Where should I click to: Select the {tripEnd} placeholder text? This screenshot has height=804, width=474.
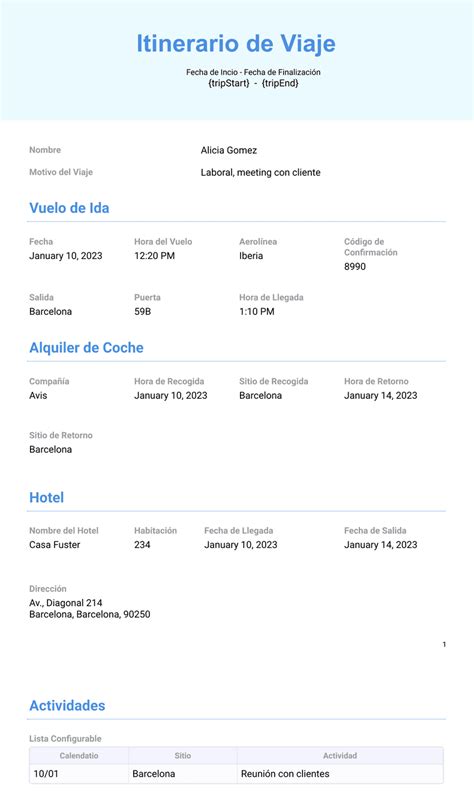coord(280,83)
